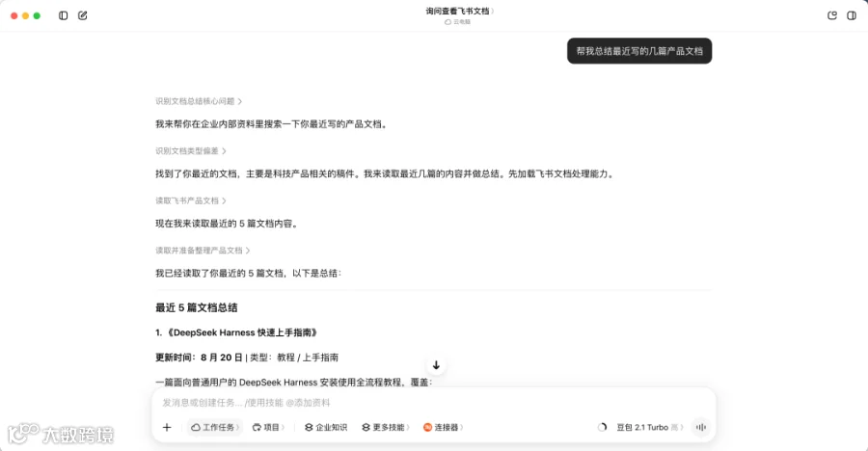The image size is (868, 451).
Task: Start a new chat with compose icon
Action: point(83,15)
